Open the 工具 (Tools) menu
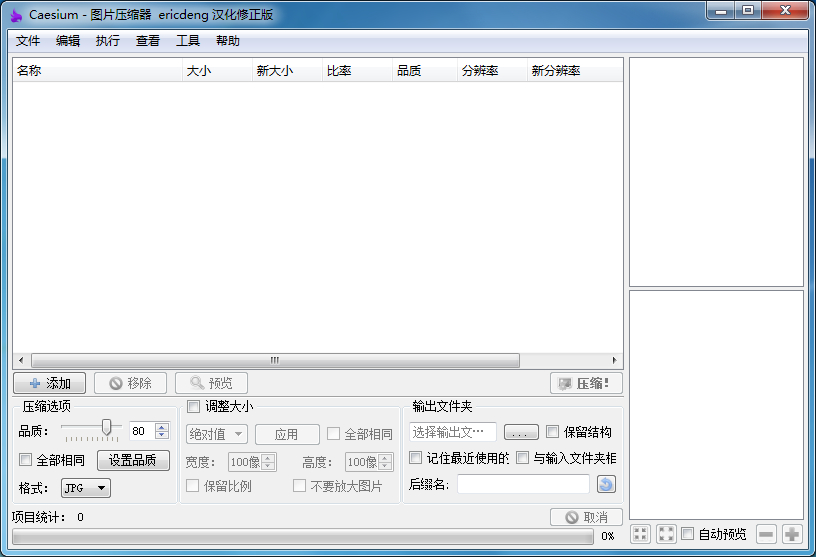 point(188,41)
